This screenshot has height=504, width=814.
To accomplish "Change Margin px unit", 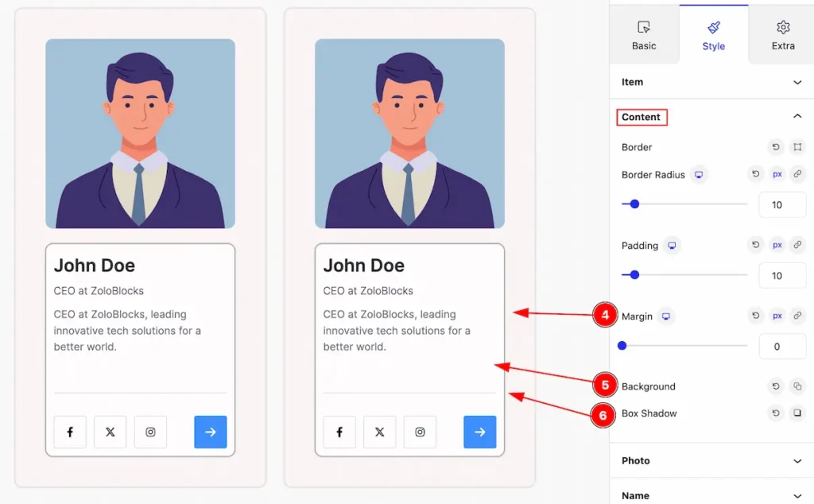I will (x=777, y=316).
